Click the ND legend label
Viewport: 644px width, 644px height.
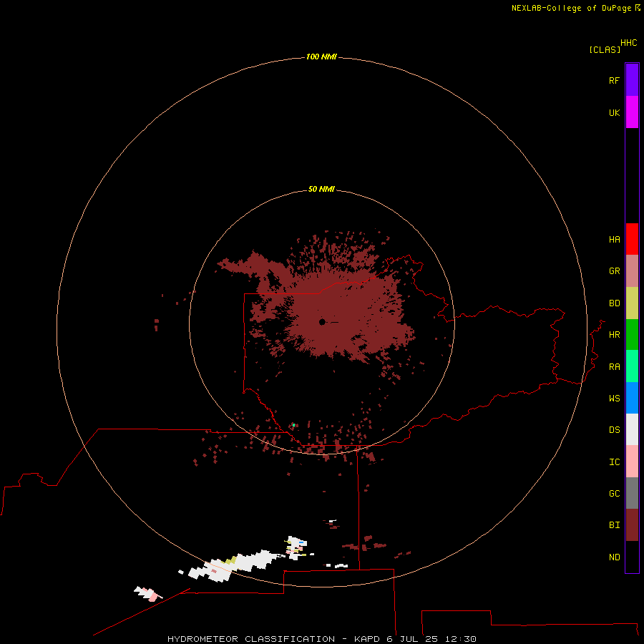(x=614, y=557)
